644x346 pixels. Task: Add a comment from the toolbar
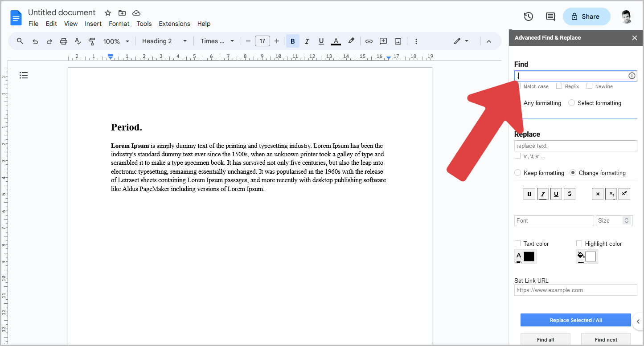pos(383,41)
